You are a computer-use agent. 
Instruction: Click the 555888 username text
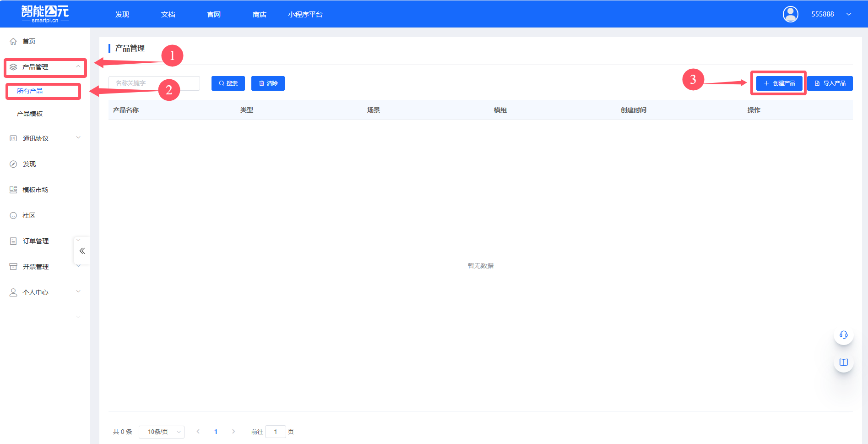823,14
